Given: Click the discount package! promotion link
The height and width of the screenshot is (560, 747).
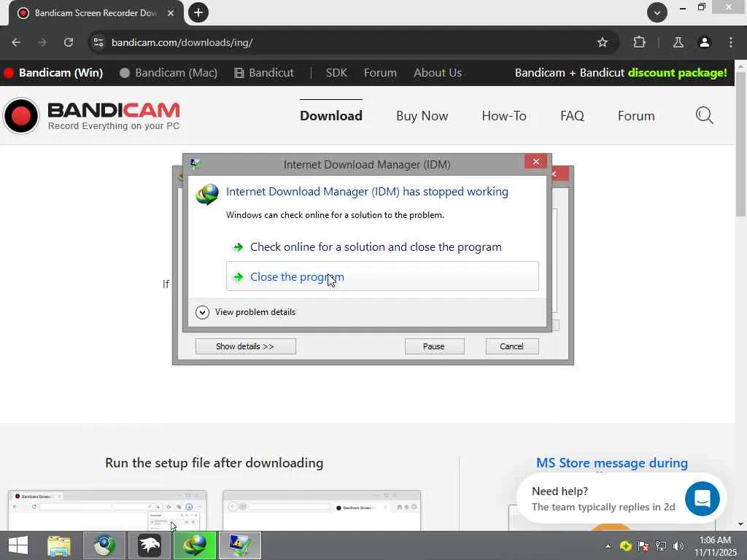Looking at the screenshot, I should click(677, 73).
